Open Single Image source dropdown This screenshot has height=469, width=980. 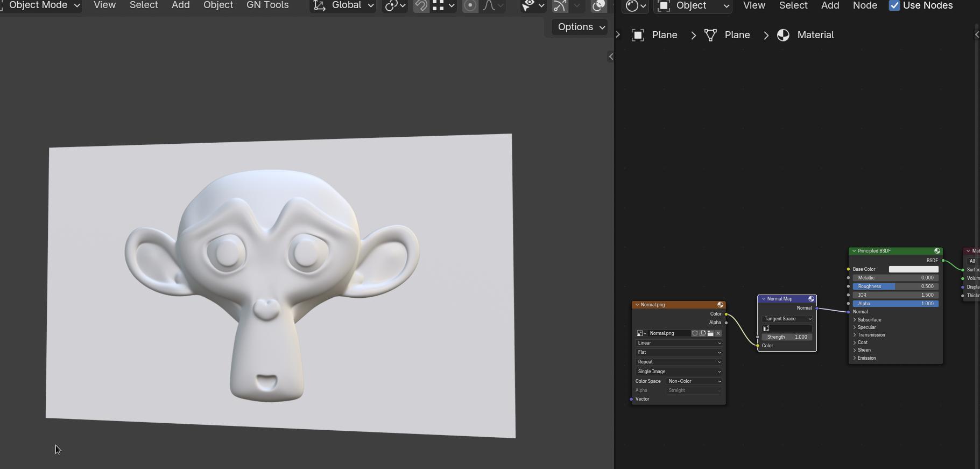click(679, 372)
